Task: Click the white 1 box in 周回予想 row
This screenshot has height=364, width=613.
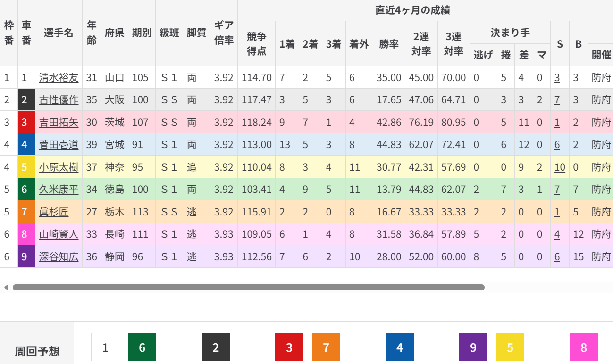Action: (105, 347)
